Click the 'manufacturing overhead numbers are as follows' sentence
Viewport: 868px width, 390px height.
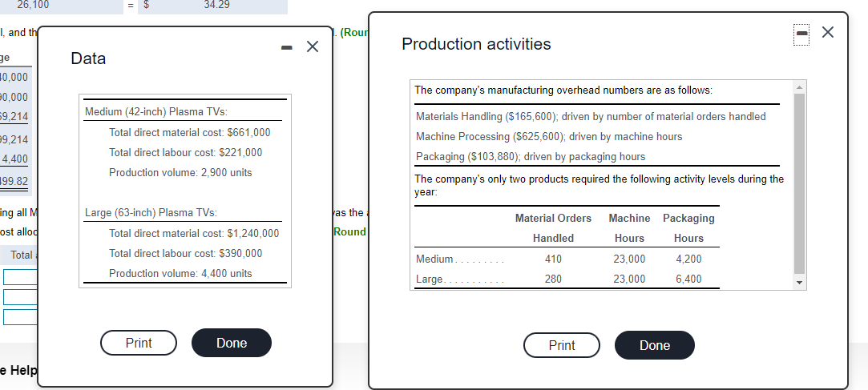click(563, 90)
